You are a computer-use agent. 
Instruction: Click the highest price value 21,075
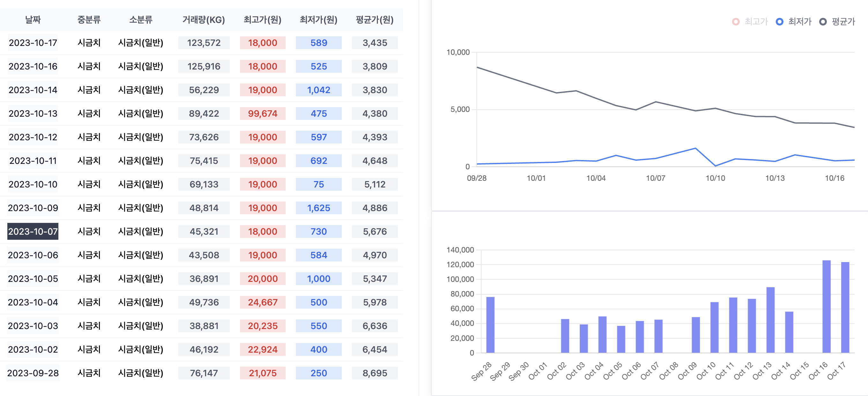point(263,373)
